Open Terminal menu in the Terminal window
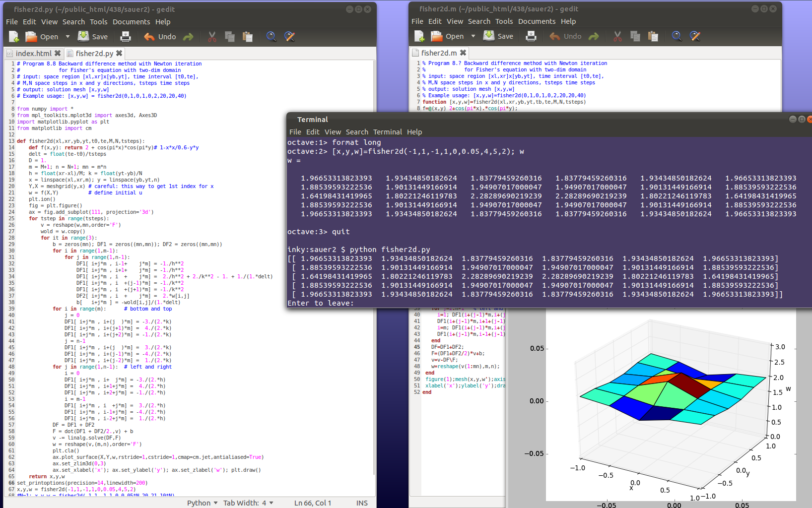812x508 pixels. coord(388,132)
